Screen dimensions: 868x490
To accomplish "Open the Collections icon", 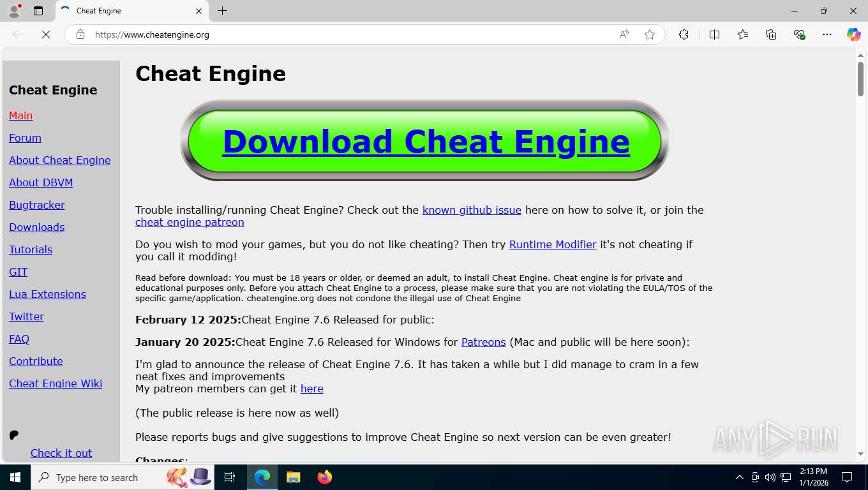I will pos(771,34).
